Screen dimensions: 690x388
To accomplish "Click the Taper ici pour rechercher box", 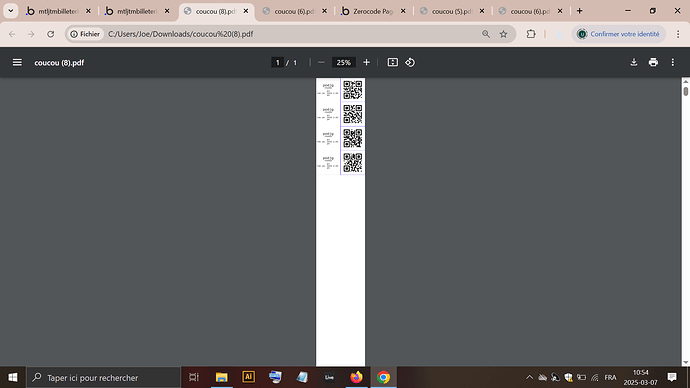I will point(103,377).
